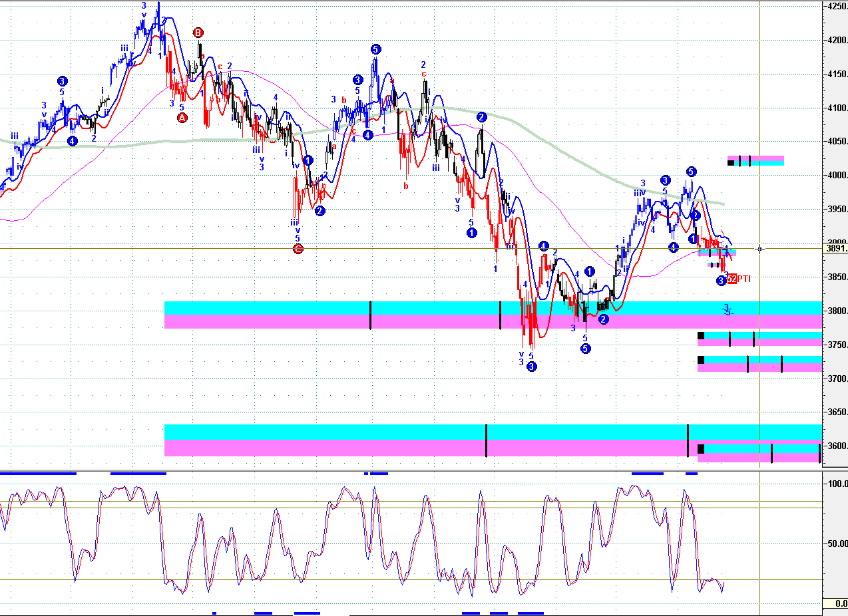Select the black square on the 4020 target band
The width and height of the screenshot is (848, 616).
tap(731, 162)
